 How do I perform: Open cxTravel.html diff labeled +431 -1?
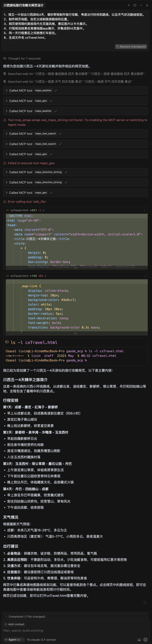click(19, 210)
